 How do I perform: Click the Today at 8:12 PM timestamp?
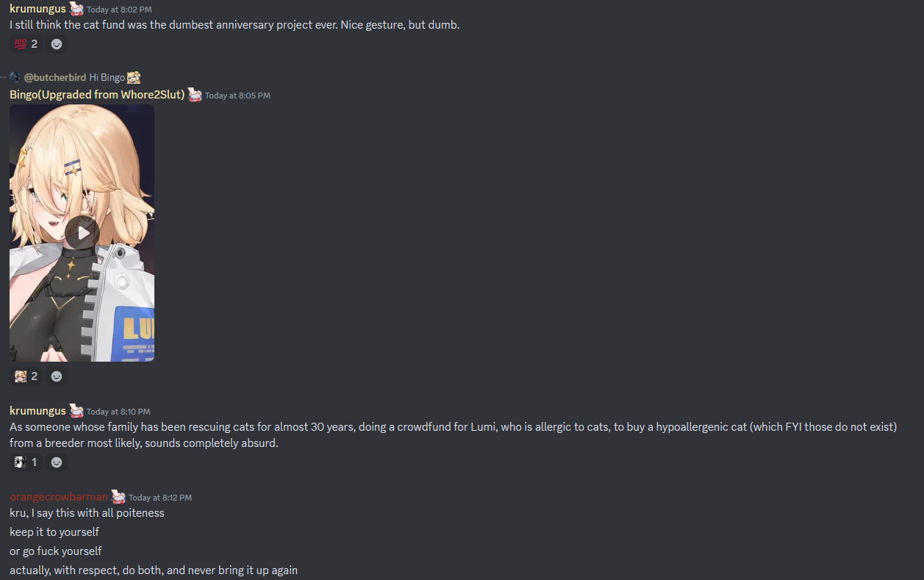[160, 498]
